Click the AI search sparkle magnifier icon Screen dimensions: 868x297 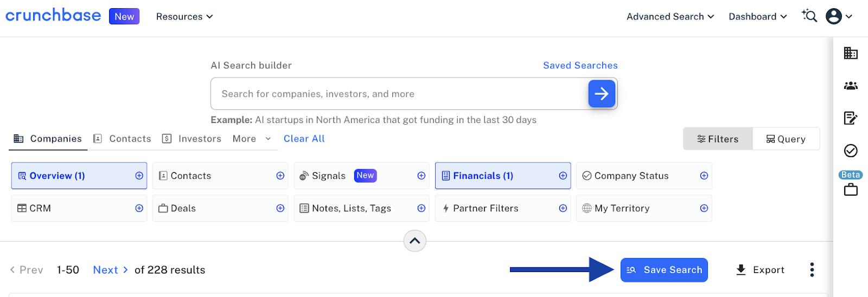[x=809, y=16]
